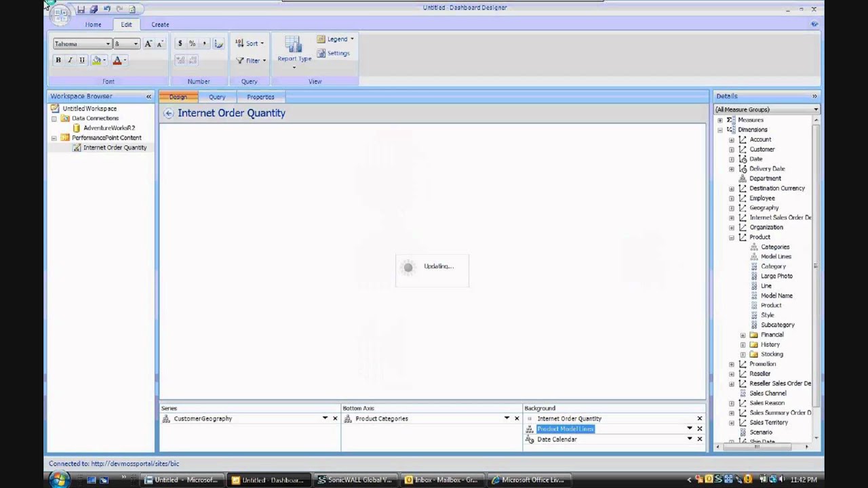Toggle Italic formatting
The height and width of the screenshot is (488, 868).
[x=70, y=60]
